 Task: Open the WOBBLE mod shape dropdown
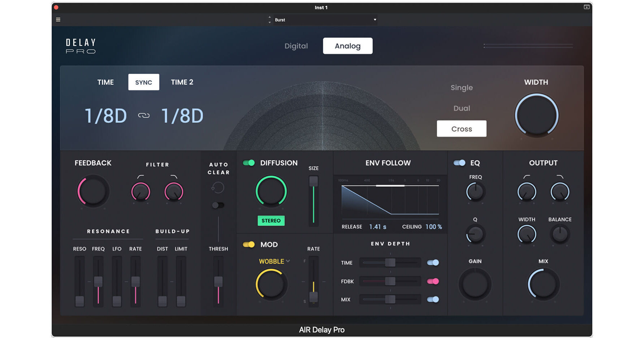coord(274,261)
